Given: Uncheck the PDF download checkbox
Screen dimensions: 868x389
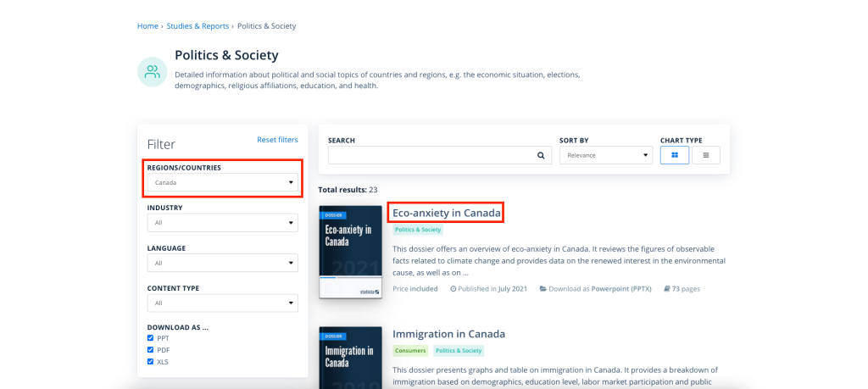Looking at the screenshot, I should click(151, 350).
